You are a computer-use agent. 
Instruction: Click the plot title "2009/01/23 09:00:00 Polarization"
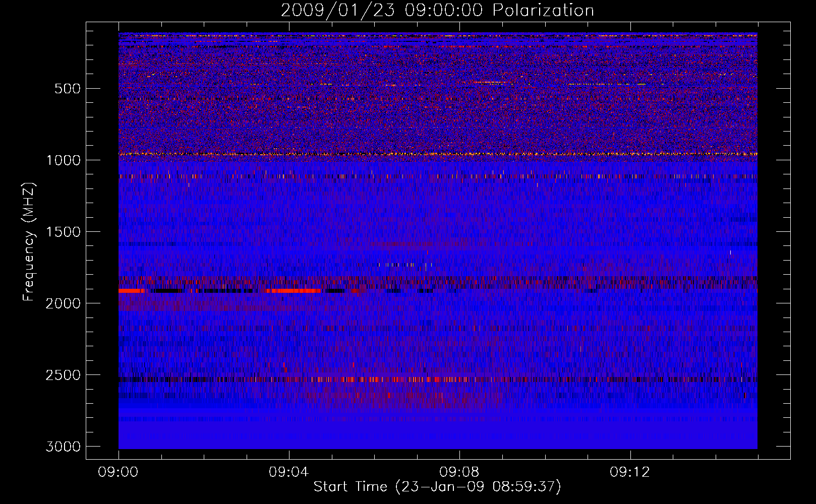[x=437, y=10]
